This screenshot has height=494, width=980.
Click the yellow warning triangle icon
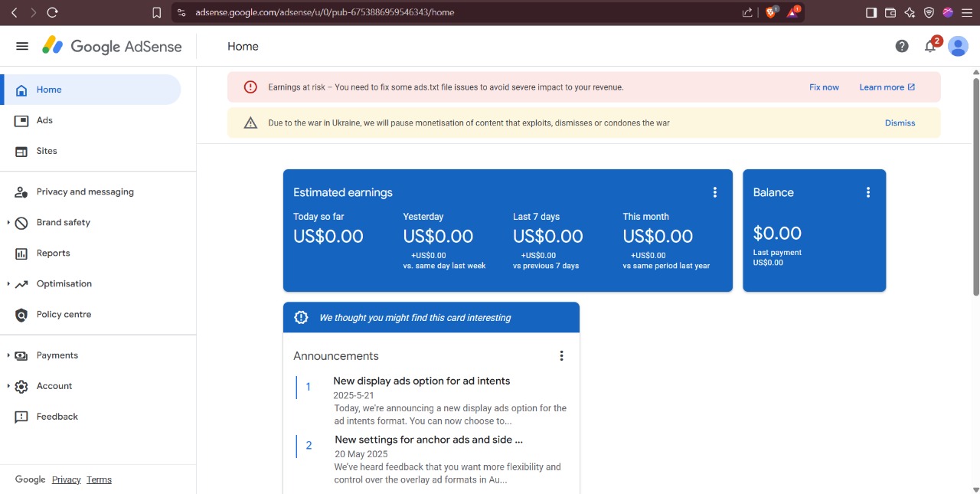point(250,123)
